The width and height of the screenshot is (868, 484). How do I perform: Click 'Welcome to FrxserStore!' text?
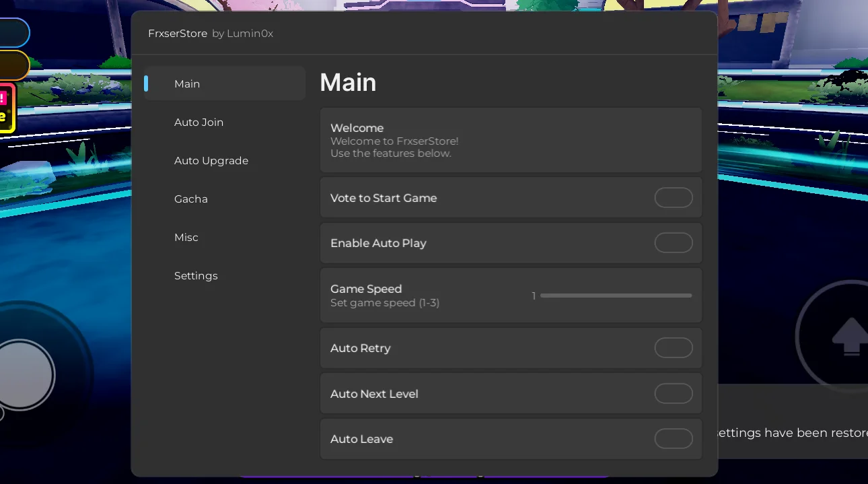point(394,141)
